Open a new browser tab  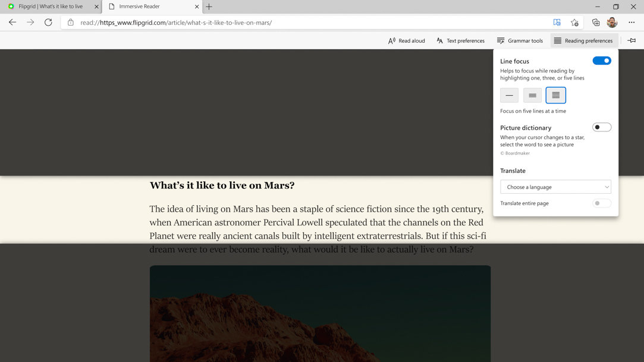click(209, 7)
